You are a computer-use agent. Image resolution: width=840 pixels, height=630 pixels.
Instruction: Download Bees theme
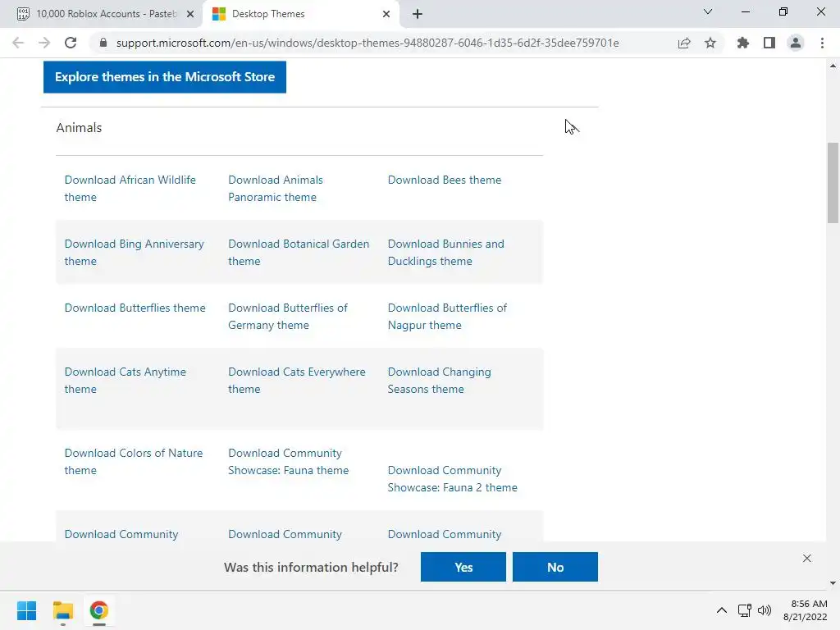point(445,180)
